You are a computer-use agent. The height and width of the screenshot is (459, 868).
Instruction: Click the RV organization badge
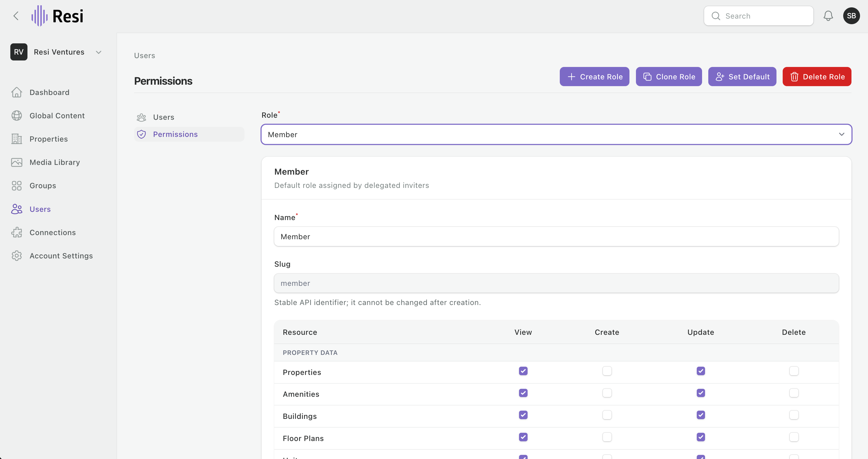[x=19, y=52]
